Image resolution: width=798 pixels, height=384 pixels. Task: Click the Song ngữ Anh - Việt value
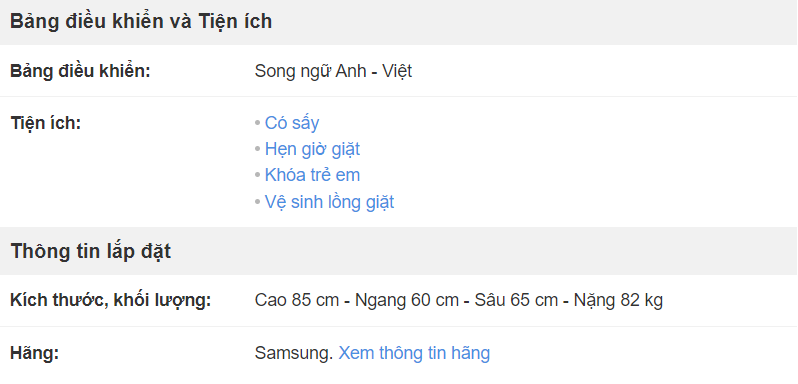pos(333,71)
